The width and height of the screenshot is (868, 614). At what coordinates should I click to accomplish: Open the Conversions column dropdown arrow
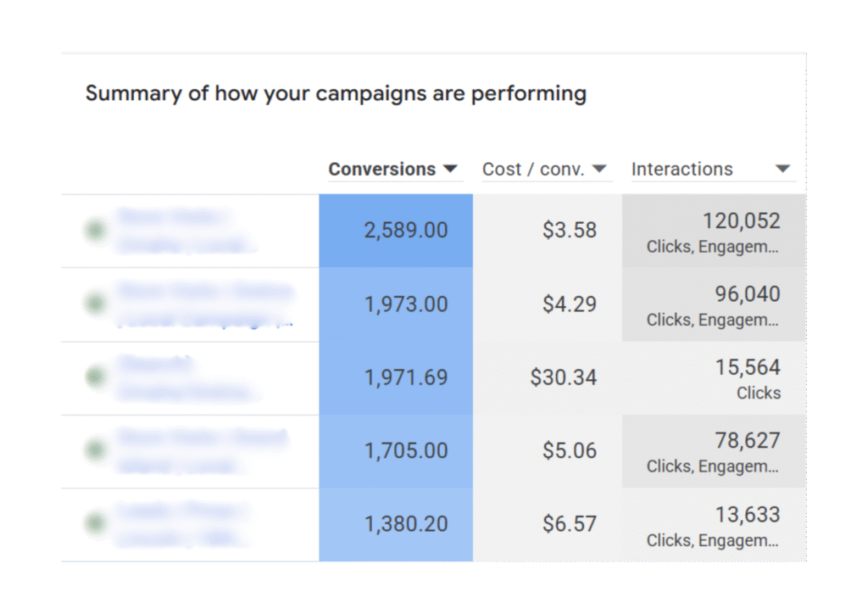tap(451, 169)
